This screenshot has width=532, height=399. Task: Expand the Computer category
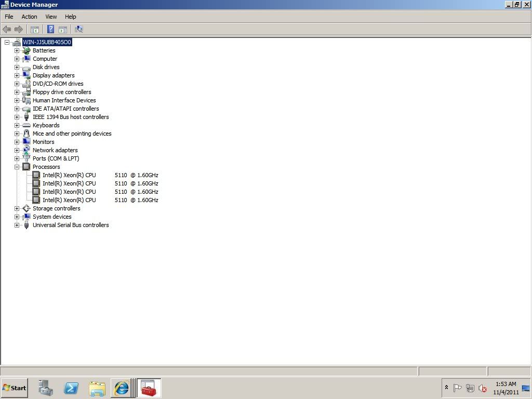[x=17, y=59]
